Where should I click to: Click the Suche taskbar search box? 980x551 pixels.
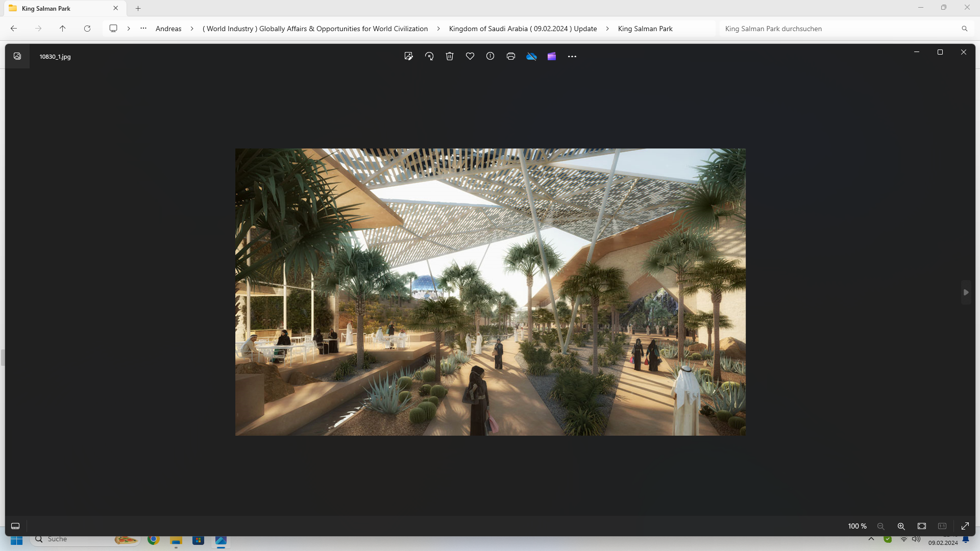(x=84, y=540)
